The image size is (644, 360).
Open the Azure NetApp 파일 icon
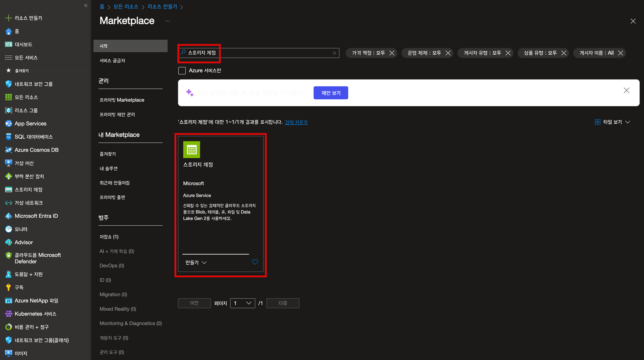tap(9, 301)
